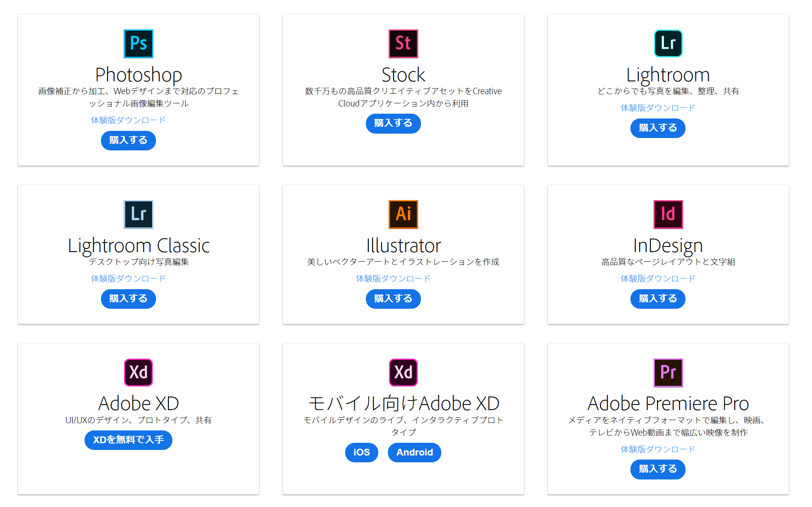
Task: Click the Stock title text
Action: [403, 75]
